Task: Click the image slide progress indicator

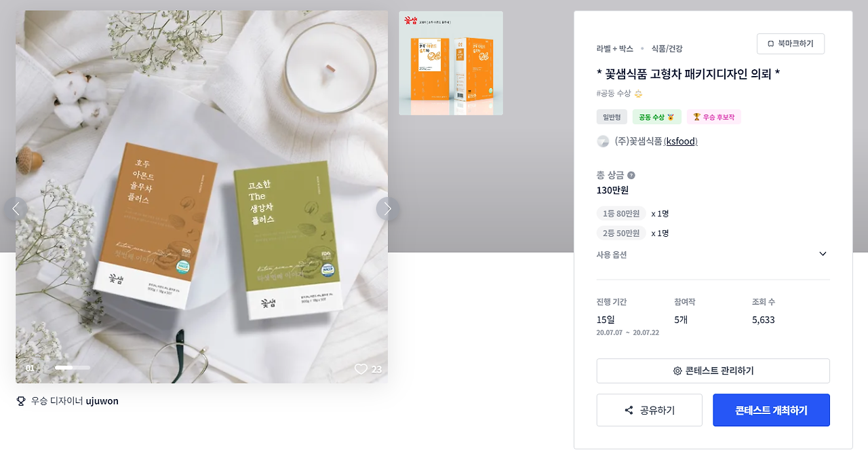Action: (x=73, y=367)
